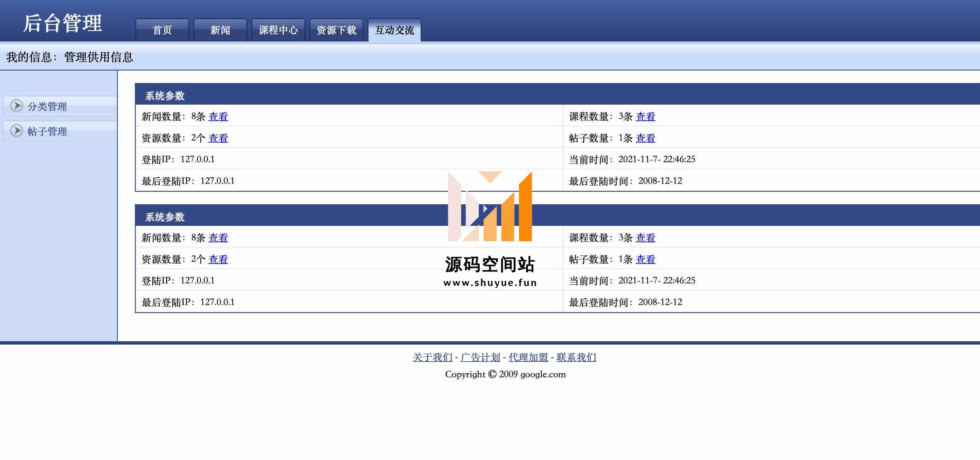Open the 资源下载 tab
The height and width of the screenshot is (460, 980).
pos(336,30)
